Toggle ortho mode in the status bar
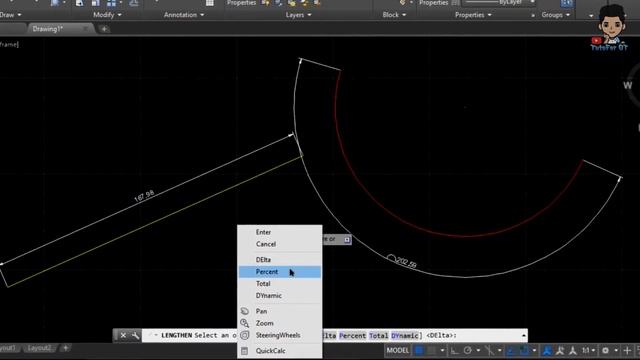640x360 pixels. [454, 350]
